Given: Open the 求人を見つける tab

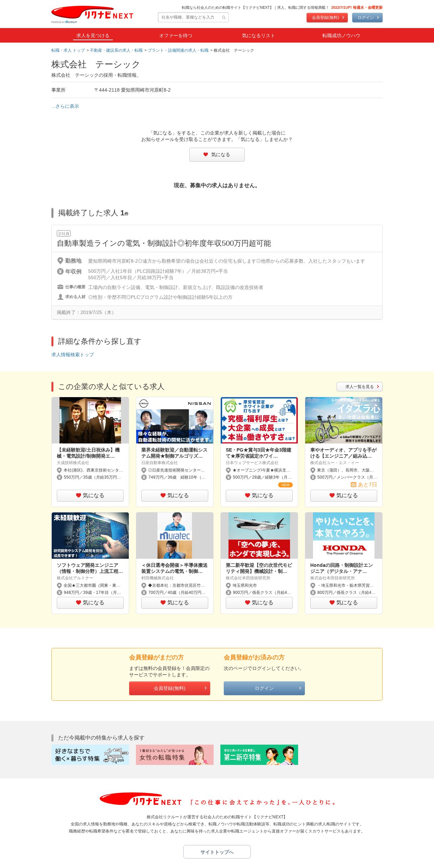Looking at the screenshot, I should tap(93, 35).
